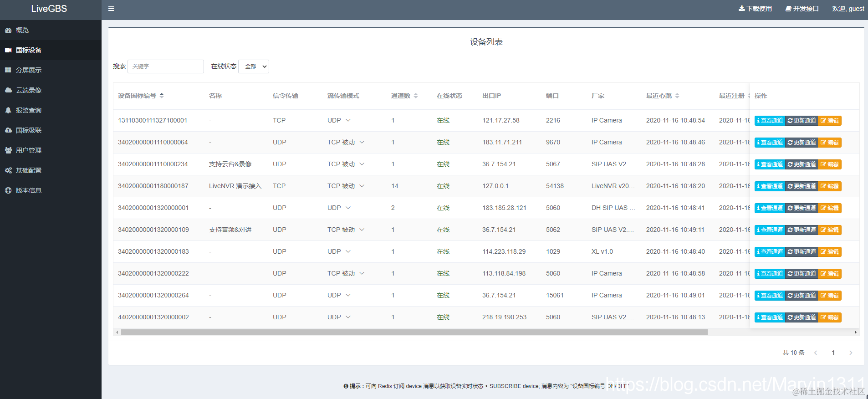
Task: Click the 欢迎, guest user menu
Action: pyautogui.click(x=848, y=9)
